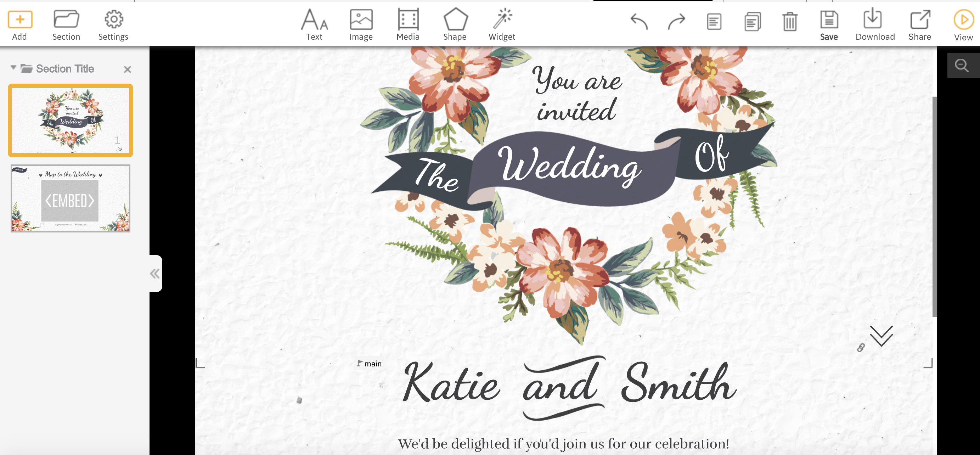This screenshot has height=455, width=980.
Task: Open the Section folder tool
Action: (x=66, y=20)
